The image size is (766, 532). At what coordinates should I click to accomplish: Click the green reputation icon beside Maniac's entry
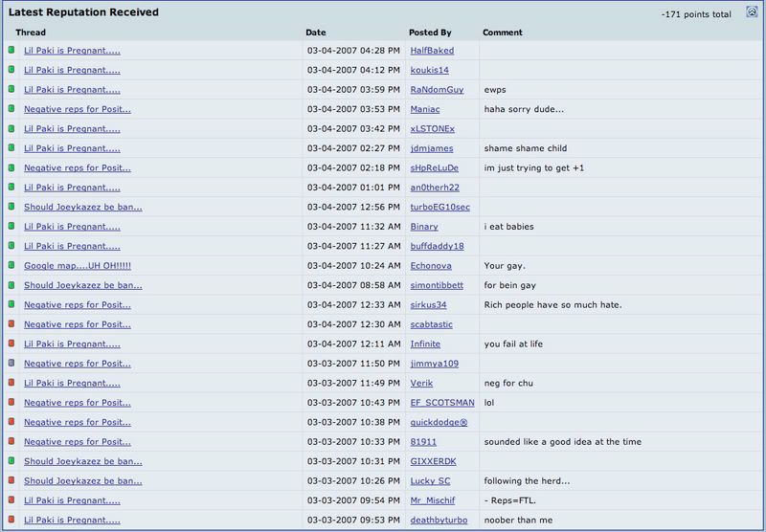tap(11, 109)
